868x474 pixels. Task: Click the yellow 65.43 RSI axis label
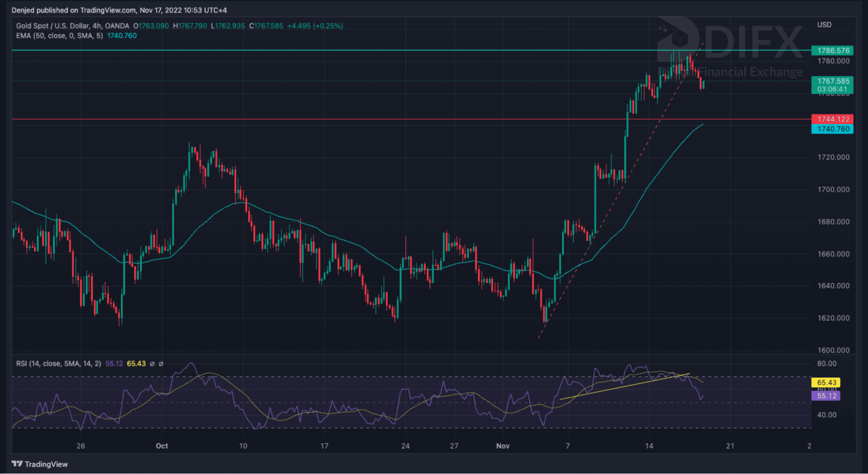coord(826,382)
